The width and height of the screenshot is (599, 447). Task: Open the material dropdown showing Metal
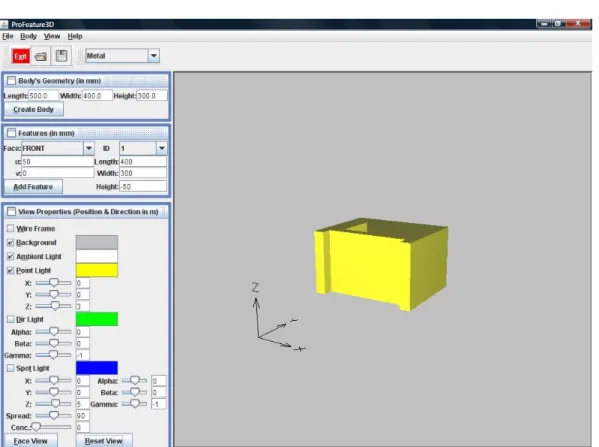point(122,56)
